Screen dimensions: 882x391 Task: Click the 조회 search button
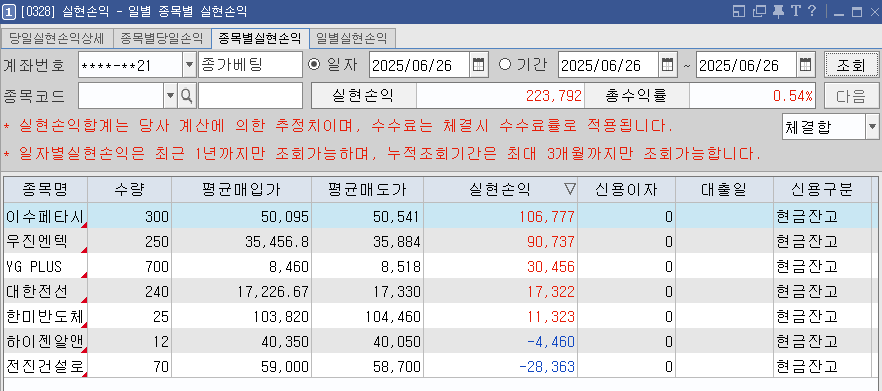[x=852, y=65]
